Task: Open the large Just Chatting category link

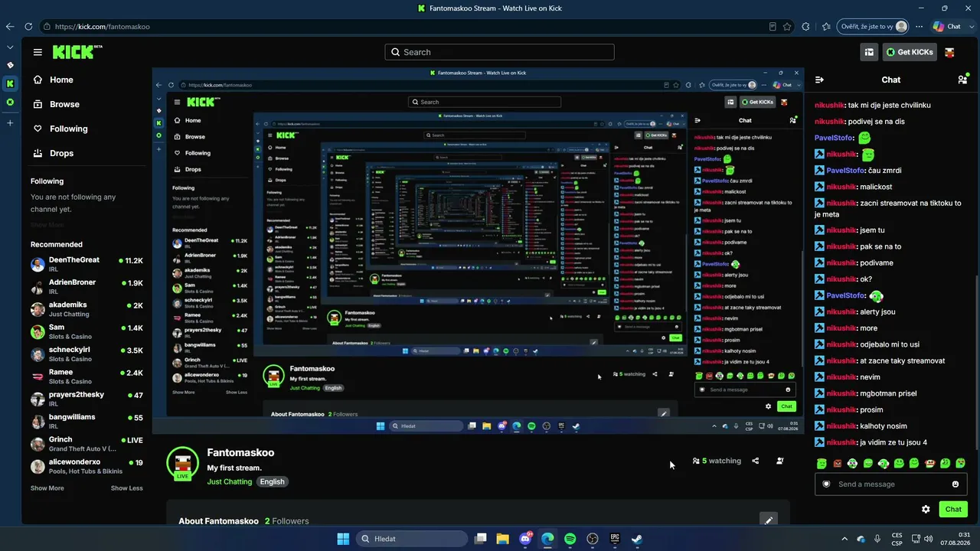Action: click(228, 481)
